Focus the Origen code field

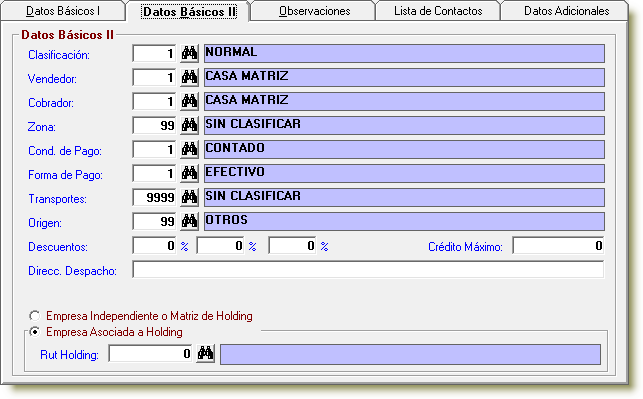pos(154,221)
